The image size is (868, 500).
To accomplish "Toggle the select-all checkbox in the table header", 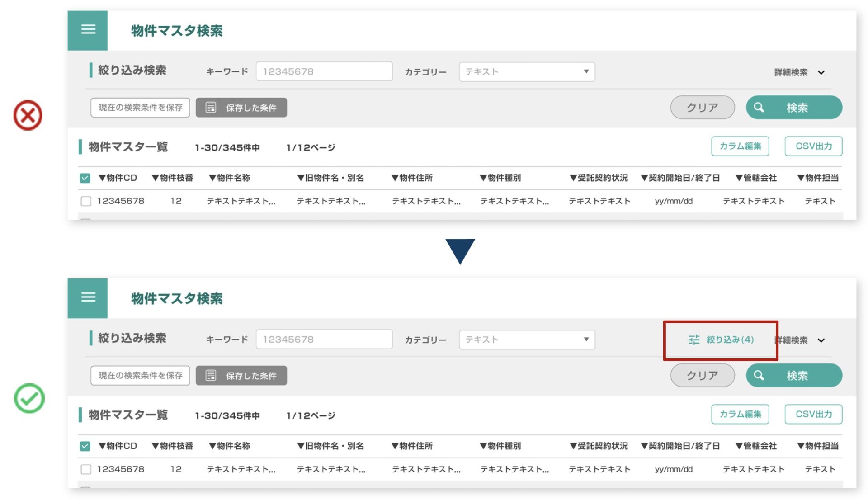I will [86, 178].
